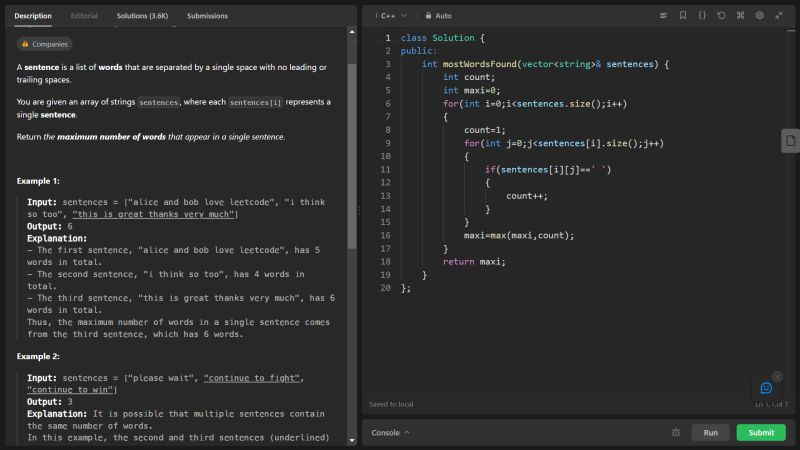Click the Companies tag button
The width and height of the screenshot is (800, 450).
(44, 44)
